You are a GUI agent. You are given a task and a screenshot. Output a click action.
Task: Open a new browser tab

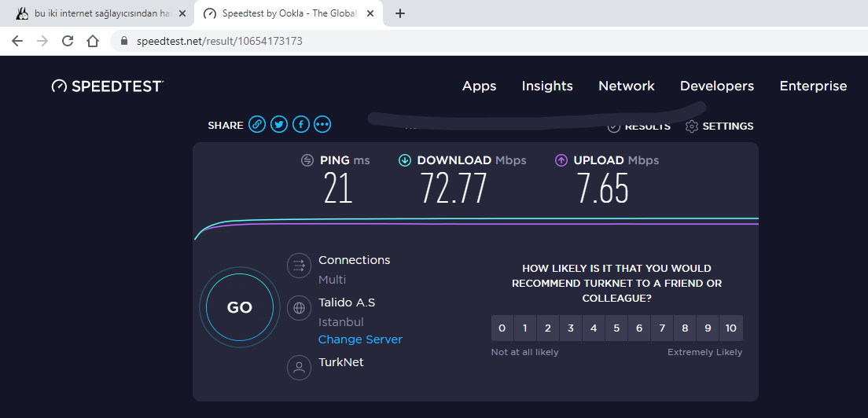tap(400, 14)
